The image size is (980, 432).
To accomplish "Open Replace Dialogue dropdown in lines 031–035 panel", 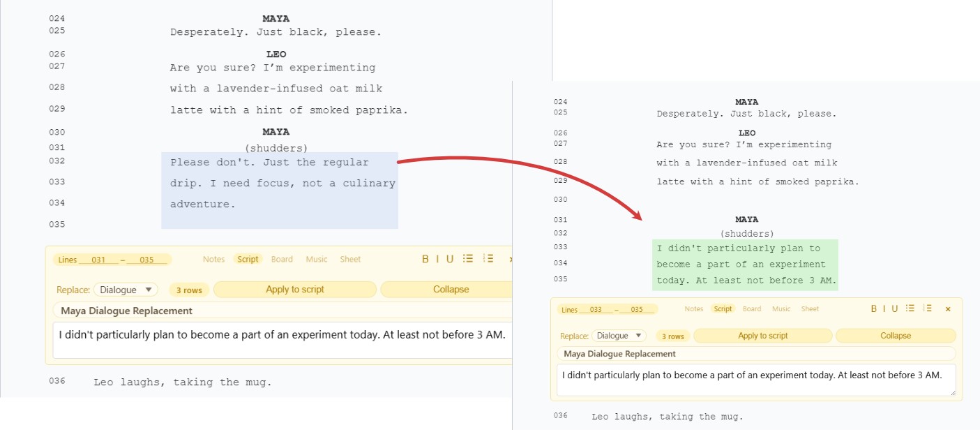I will 126,290.
